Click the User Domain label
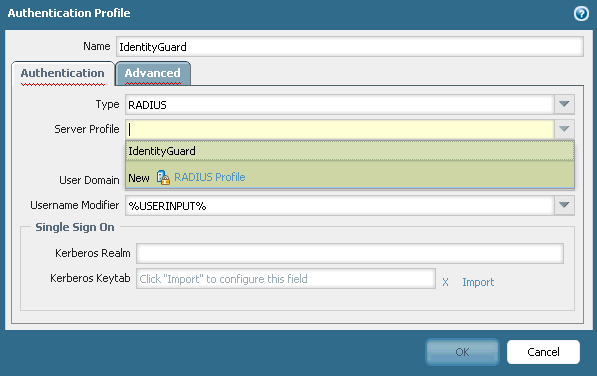This screenshot has width=597, height=376. [89, 180]
